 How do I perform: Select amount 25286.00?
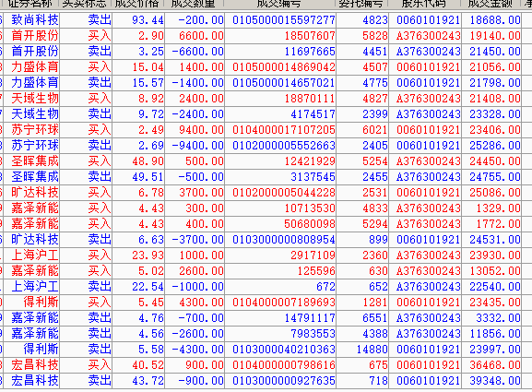(495, 145)
